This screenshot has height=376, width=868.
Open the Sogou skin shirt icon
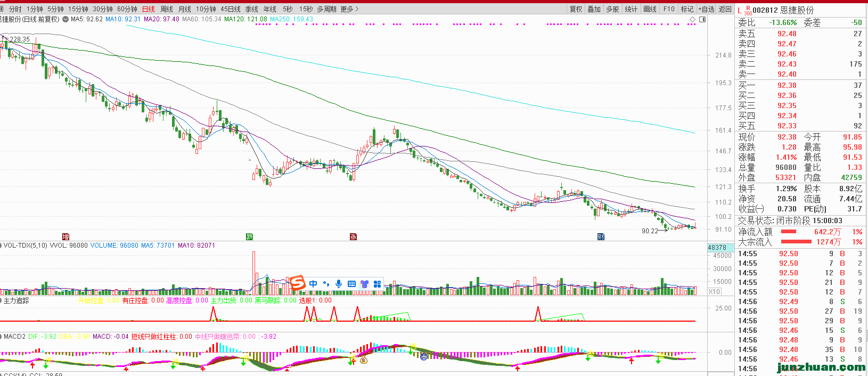pyautogui.click(x=364, y=284)
